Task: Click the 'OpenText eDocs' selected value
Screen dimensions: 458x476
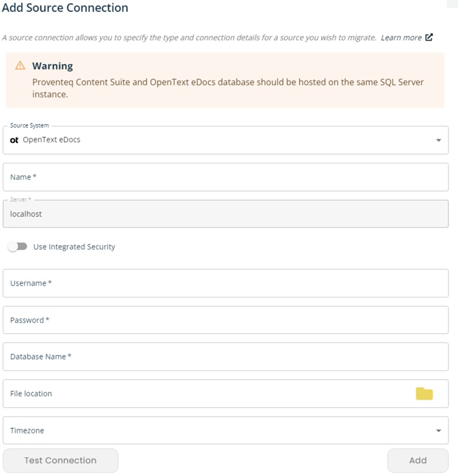Action: tap(52, 140)
